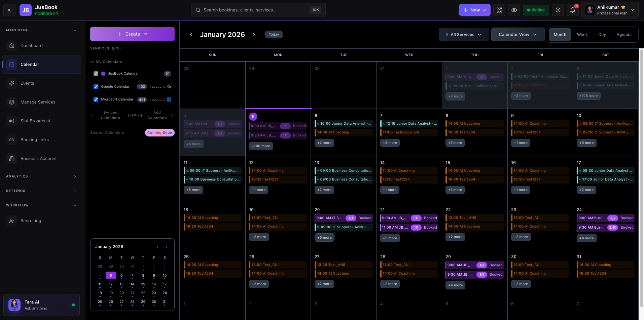The height and width of the screenshot is (320, 644).
Task: Open notifications via the bell icon
Action: point(572,10)
